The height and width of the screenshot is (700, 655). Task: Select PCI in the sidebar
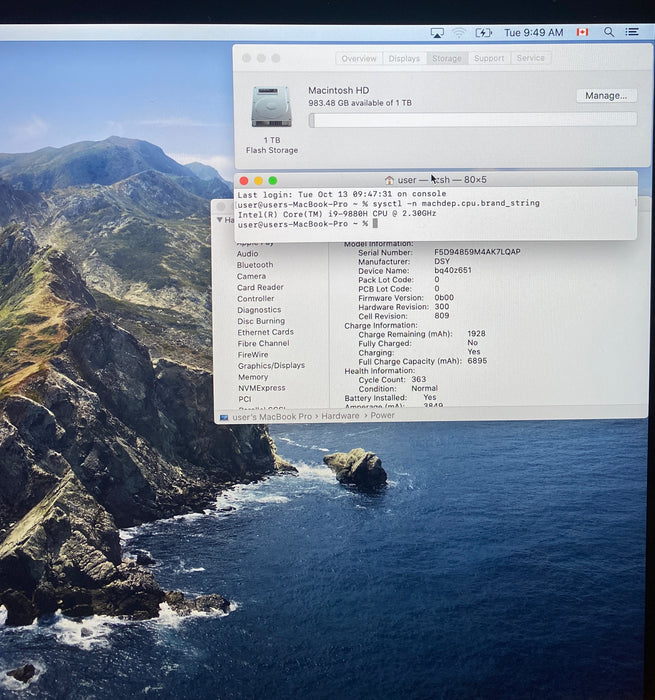pyautogui.click(x=245, y=399)
